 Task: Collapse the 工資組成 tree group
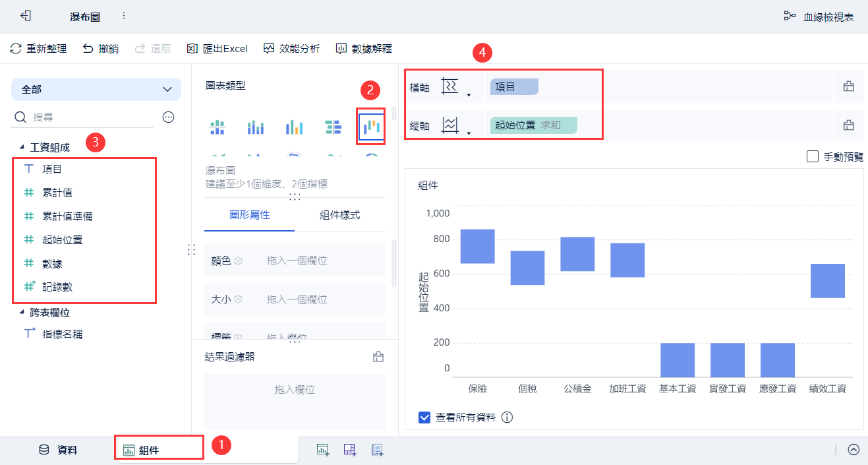[x=22, y=147]
